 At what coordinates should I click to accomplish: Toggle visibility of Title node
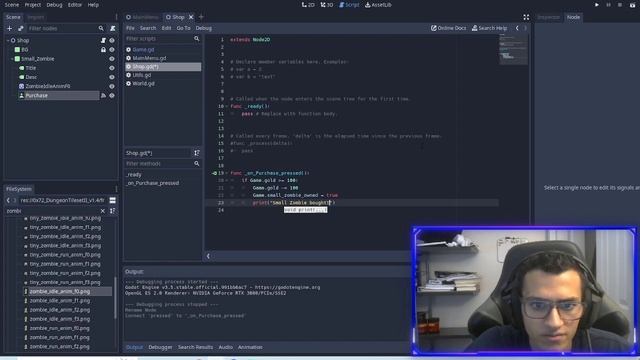[x=112, y=68]
